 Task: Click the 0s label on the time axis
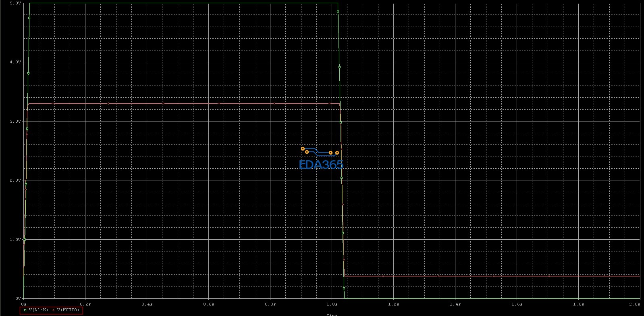tap(24, 304)
